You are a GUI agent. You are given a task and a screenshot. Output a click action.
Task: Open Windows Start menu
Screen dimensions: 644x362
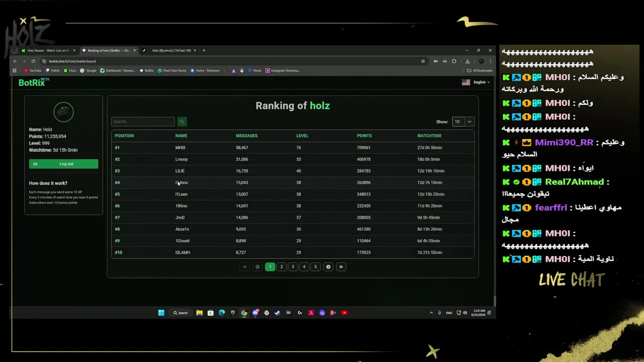[161, 313]
